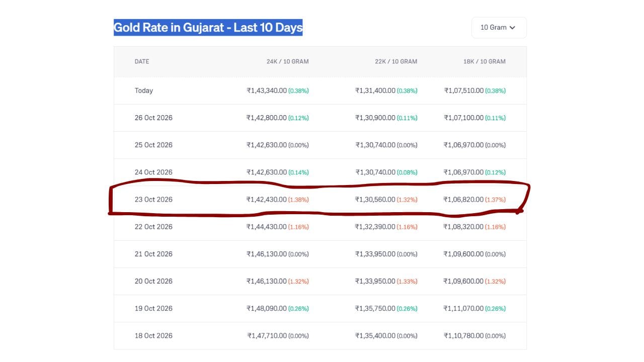Click the 19 Oct 2026 date cell

pyautogui.click(x=153, y=308)
